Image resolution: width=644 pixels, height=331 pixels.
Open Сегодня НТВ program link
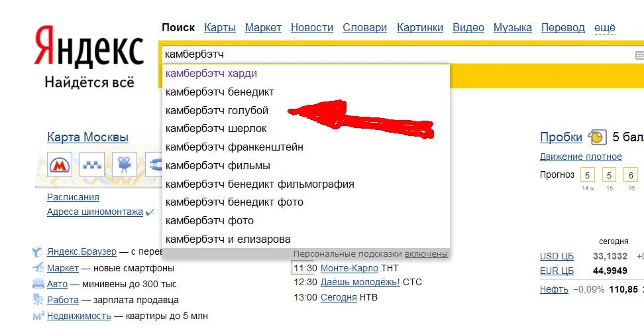click(x=339, y=297)
